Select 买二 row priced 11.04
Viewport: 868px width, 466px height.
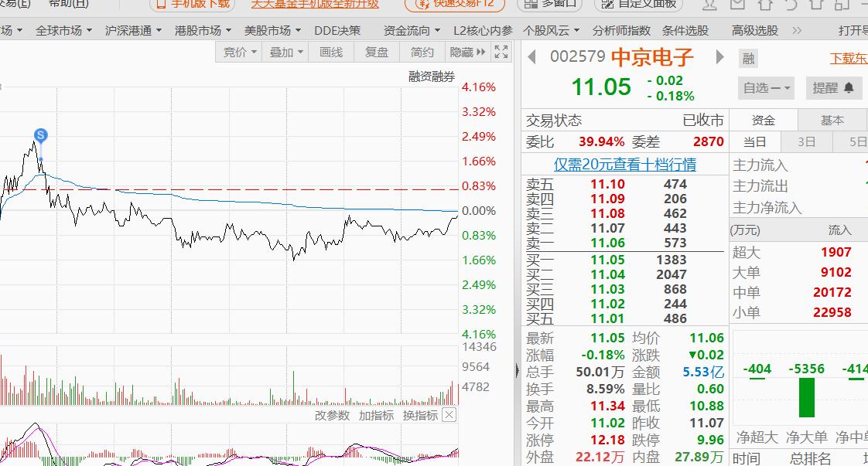click(x=624, y=275)
